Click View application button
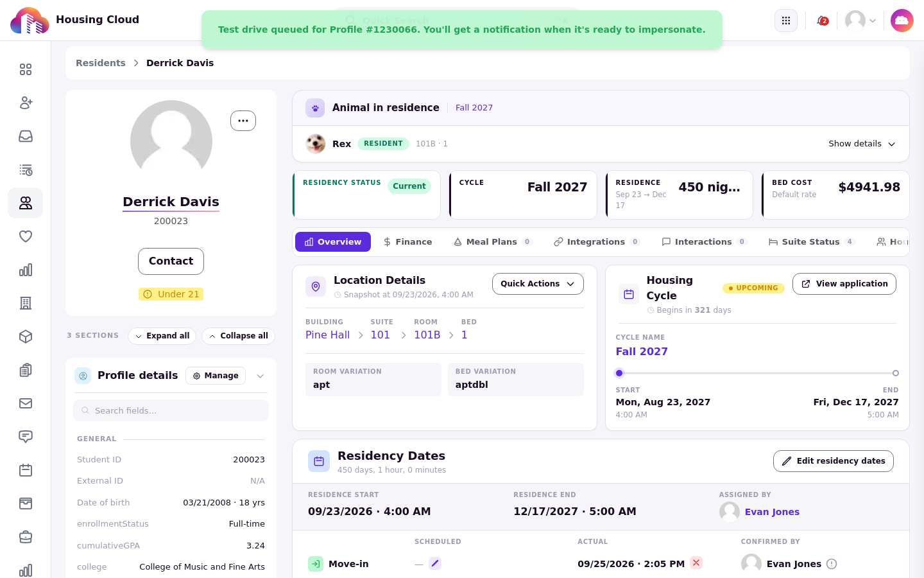The width and height of the screenshot is (924, 578). coord(844,284)
